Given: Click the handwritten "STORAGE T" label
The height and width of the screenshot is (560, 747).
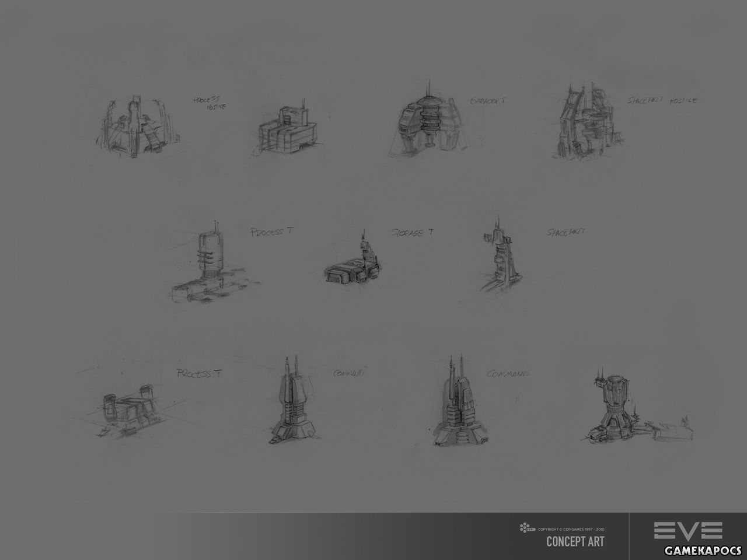Looking at the screenshot, I should click(x=412, y=232).
